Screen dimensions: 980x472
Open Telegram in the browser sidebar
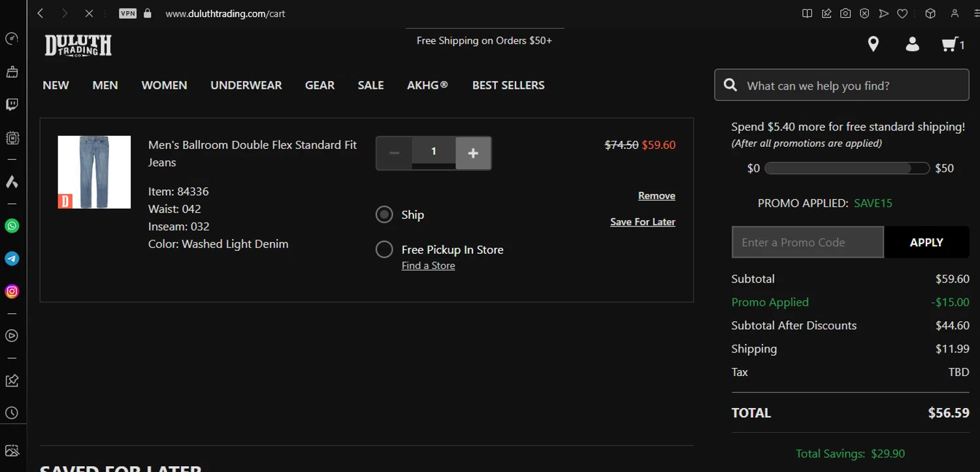coord(12,259)
